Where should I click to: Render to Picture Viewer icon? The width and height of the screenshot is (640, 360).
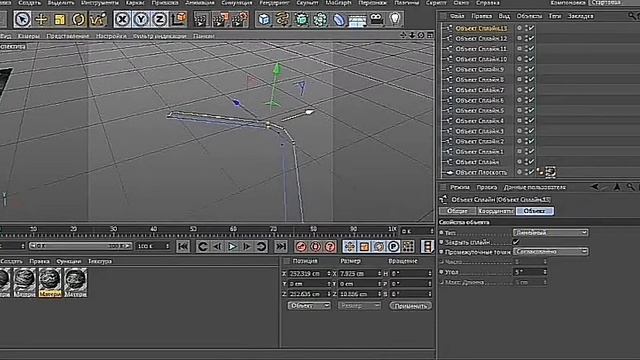[220, 19]
